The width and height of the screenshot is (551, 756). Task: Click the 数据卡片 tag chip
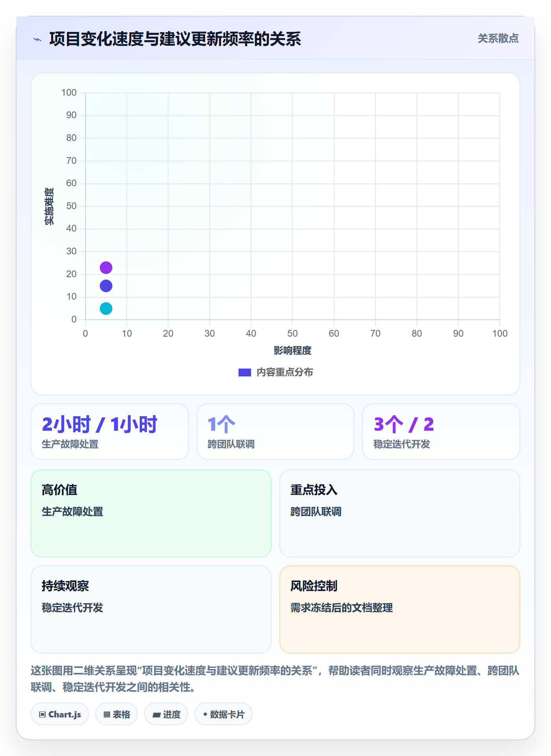(224, 714)
